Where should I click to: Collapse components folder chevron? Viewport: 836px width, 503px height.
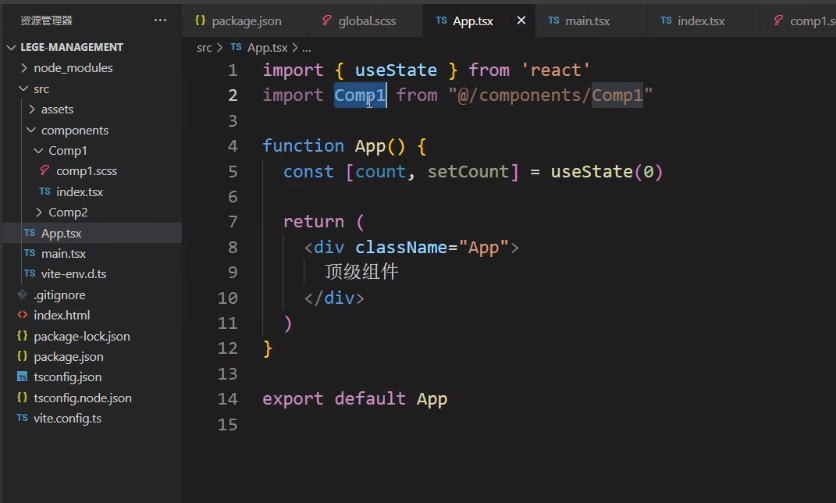[x=31, y=130]
